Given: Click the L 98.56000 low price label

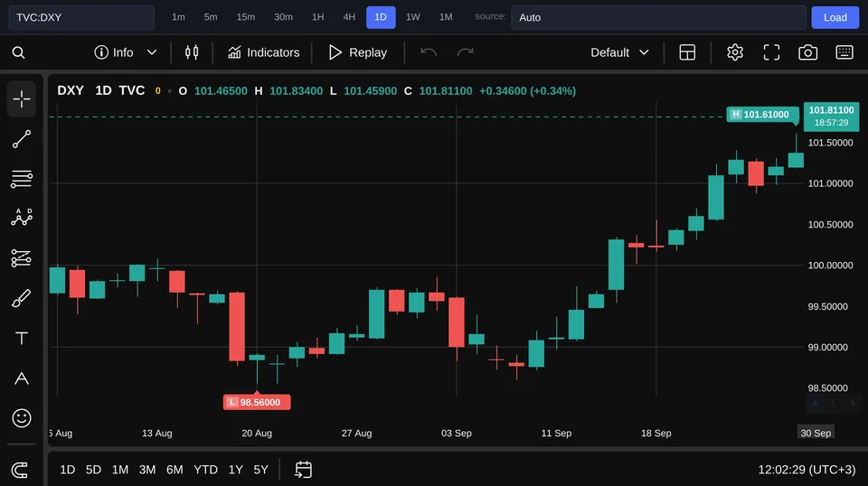Looking at the screenshot, I should point(257,402).
